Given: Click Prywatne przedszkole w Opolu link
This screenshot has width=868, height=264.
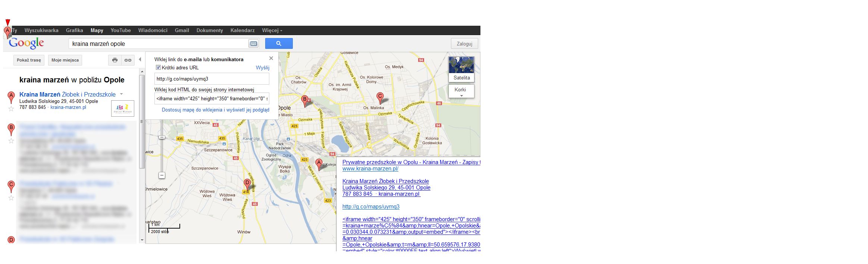Looking at the screenshot, I should pyautogui.click(x=411, y=162).
